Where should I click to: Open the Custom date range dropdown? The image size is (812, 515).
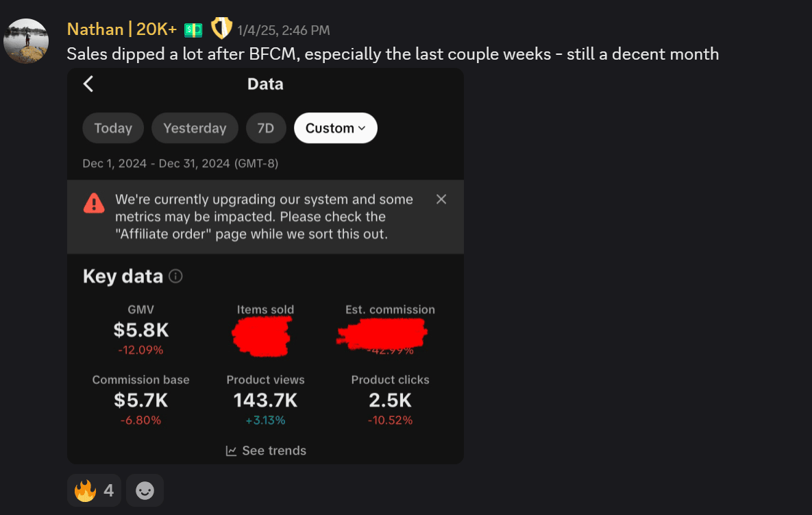click(335, 128)
